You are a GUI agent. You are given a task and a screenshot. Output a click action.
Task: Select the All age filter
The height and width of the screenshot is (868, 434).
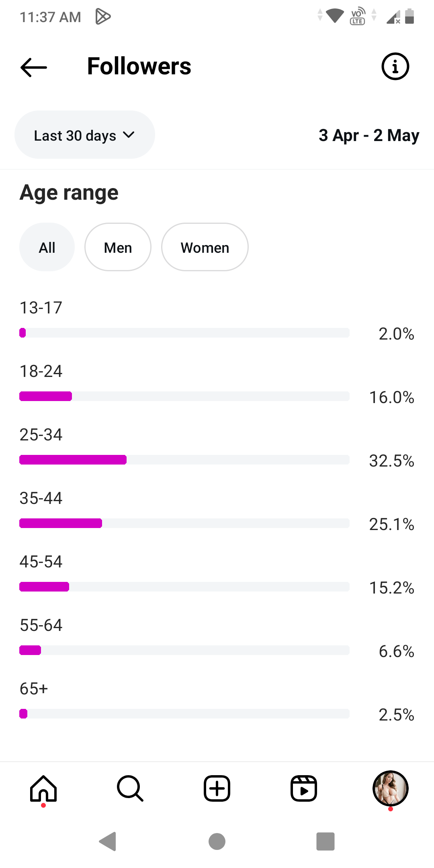[x=47, y=248]
